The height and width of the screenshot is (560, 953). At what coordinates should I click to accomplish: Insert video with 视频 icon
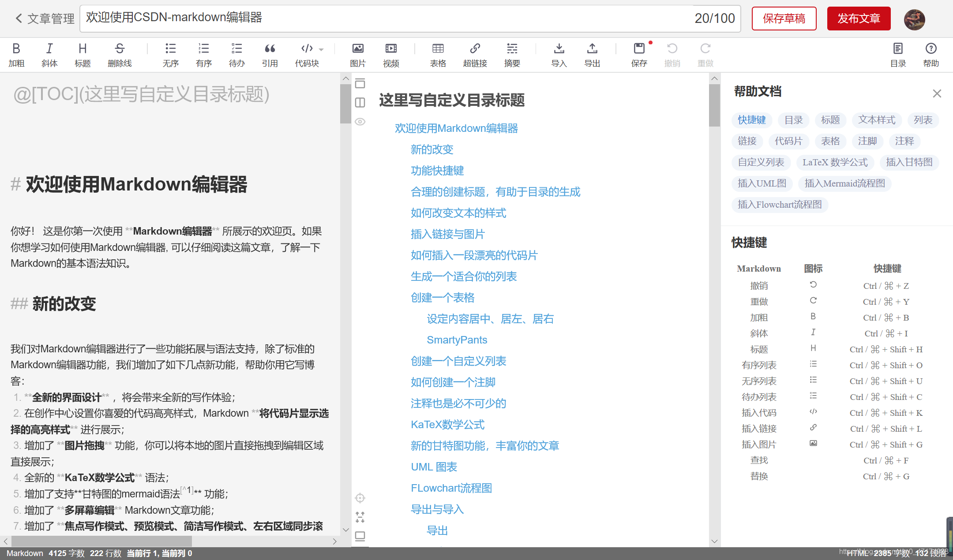[x=391, y=55]
